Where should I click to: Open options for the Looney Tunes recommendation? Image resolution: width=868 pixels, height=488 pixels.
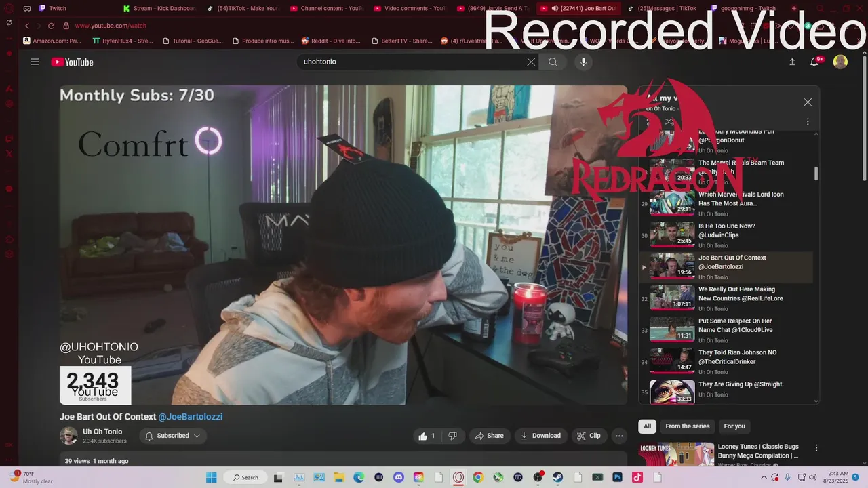click(816, 448)
